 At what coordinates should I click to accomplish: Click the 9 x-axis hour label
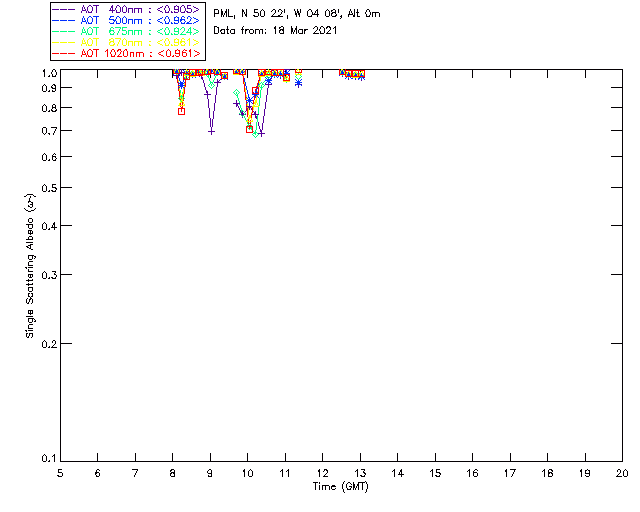210,474
